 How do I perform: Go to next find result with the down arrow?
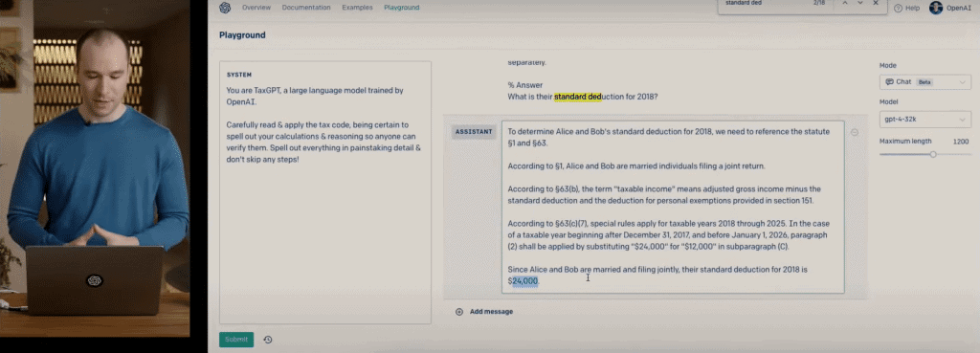point(860,3)
